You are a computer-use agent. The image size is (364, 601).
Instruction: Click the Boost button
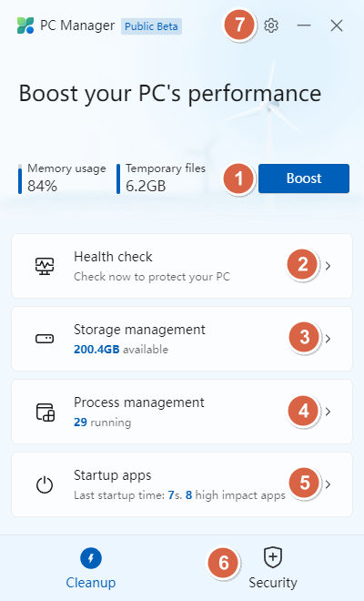(x=304, y=178)
